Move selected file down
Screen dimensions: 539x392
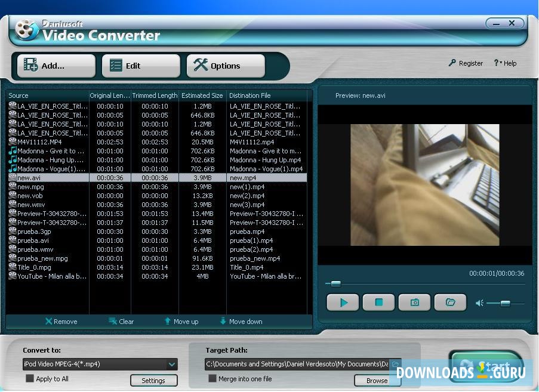[241, 322]
